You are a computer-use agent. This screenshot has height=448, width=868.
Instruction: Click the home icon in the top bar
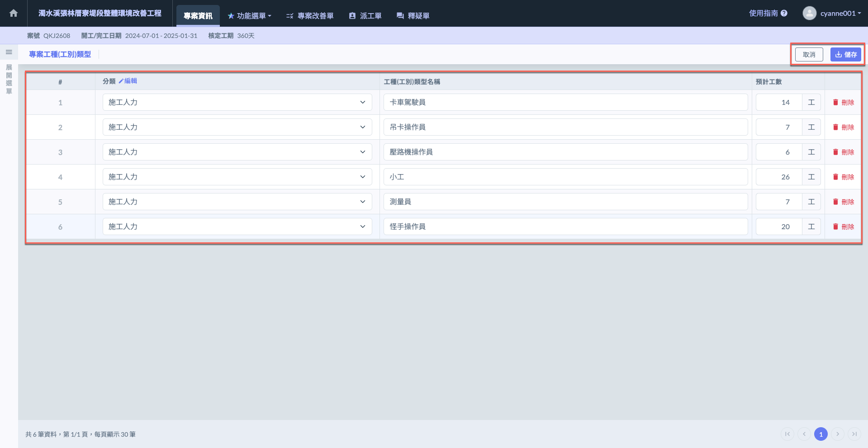point(14,13)
